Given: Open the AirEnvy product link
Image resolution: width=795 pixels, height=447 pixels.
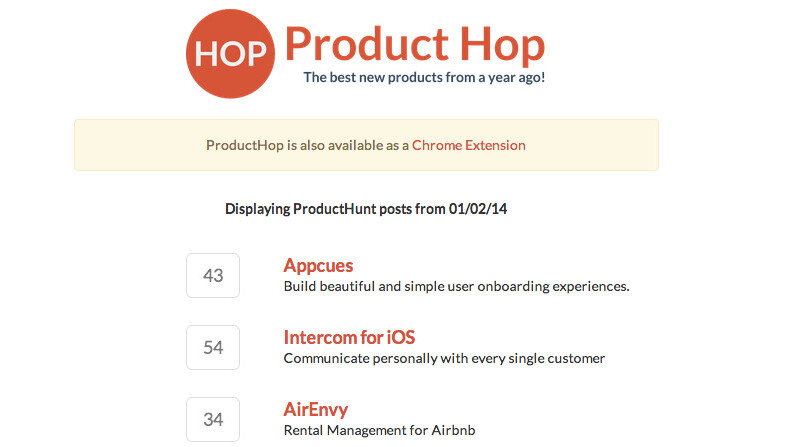Looking at the screenshot, I should click(x=316, y=409).
